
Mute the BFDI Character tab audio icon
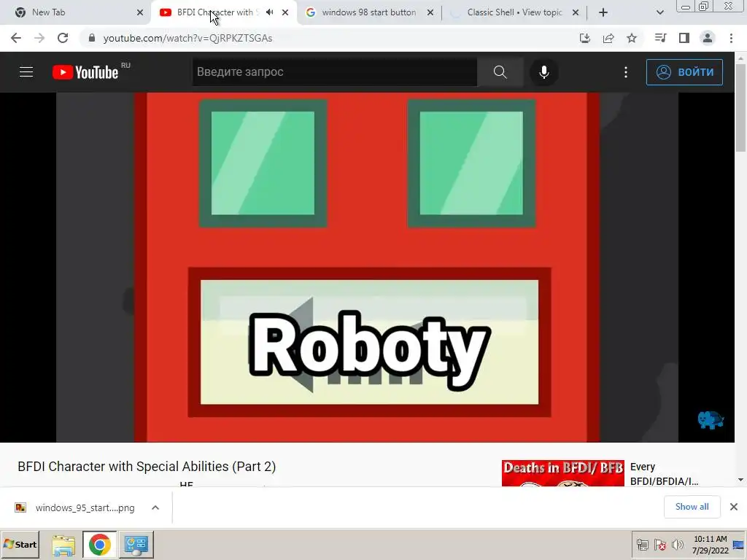point(270,12)
